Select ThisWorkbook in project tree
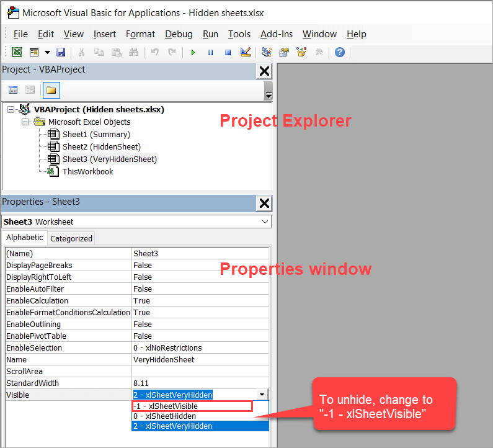The image size is (493, 448). 87,171
